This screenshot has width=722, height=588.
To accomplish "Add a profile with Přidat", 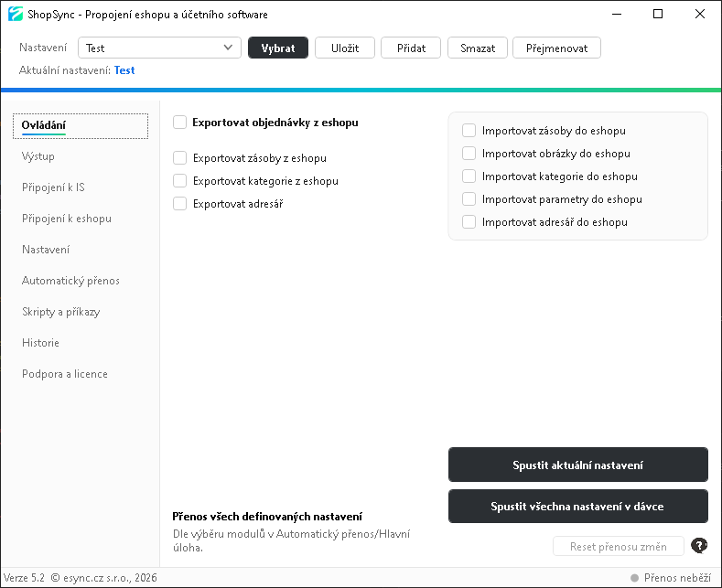I will [411, 48].
